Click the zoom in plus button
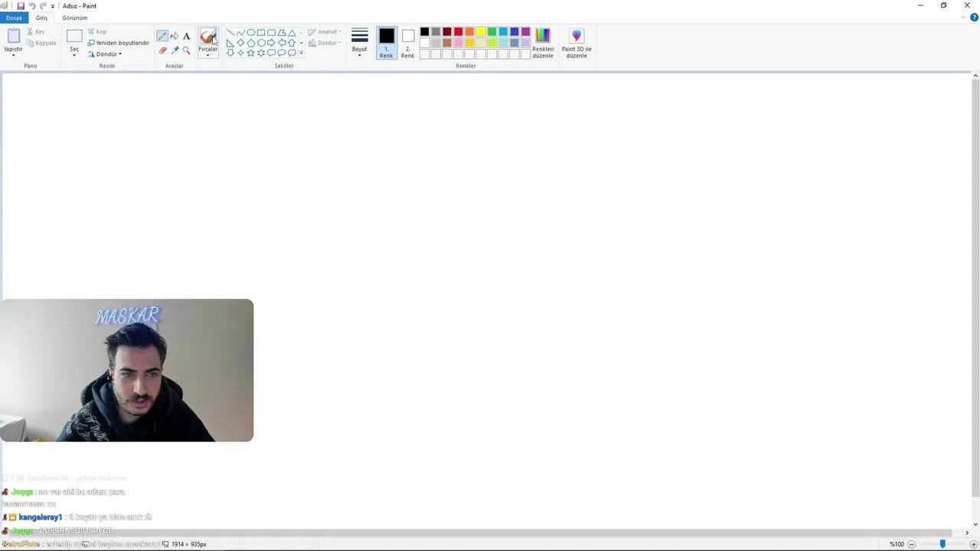Screen dimensions: 980x551 tap(974, 544)
